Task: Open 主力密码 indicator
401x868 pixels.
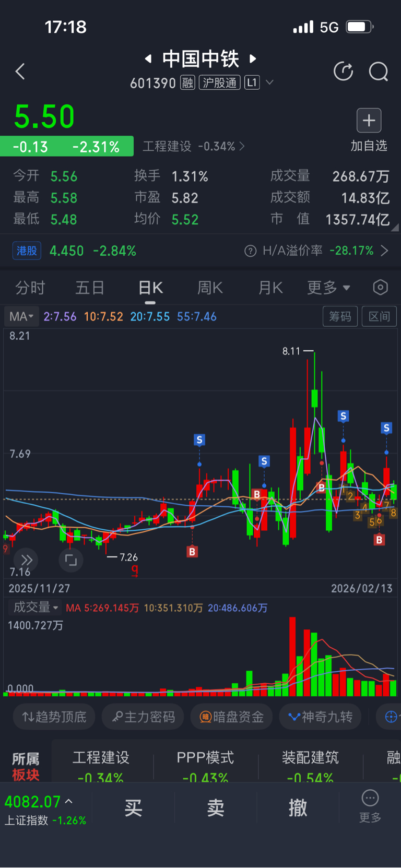Action: click(143, 717)
